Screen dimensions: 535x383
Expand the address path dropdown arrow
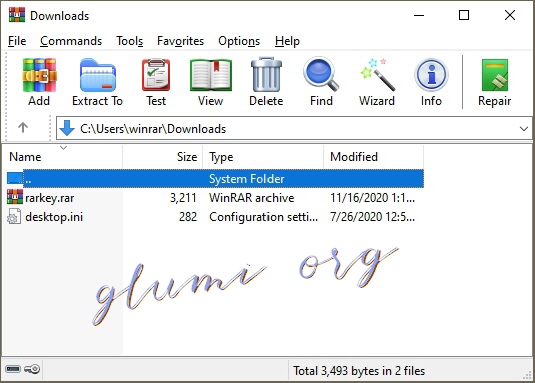pyautogui.click(x=524, y=129)
